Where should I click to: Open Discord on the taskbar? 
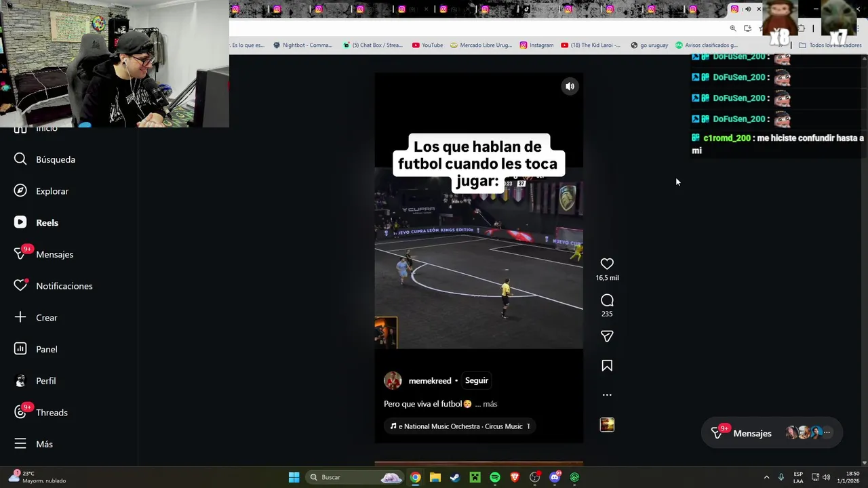(555, 477)
